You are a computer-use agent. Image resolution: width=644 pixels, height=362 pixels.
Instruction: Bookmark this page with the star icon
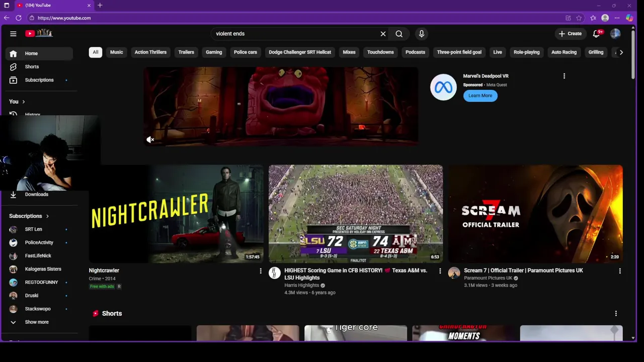[579, 18]
